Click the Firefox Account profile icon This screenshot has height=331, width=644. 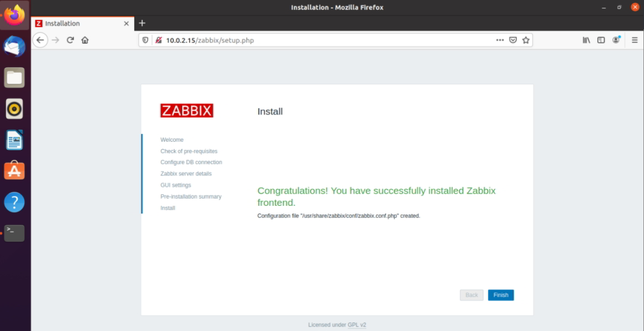click(615, 40)
